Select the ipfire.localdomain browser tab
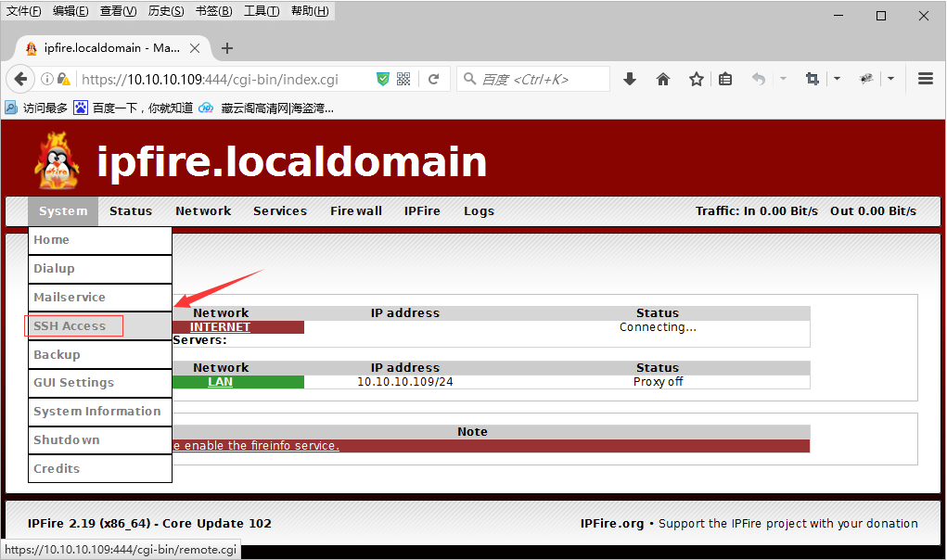947x560 pixels. coord(111,48)
